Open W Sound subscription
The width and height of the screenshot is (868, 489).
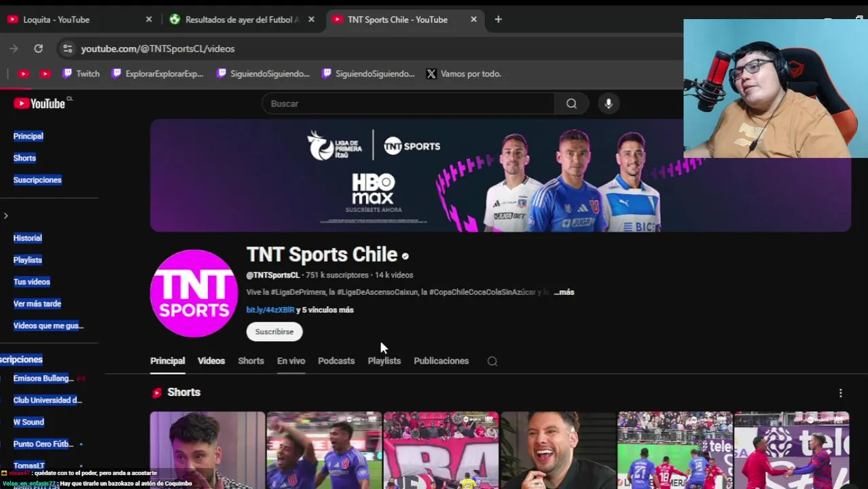(x=29, y=422)
